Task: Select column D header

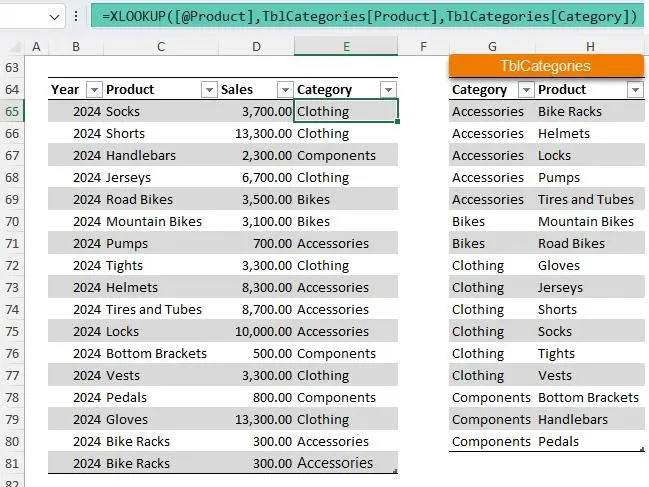Action: pyautogui.click(x=256, y=46)
